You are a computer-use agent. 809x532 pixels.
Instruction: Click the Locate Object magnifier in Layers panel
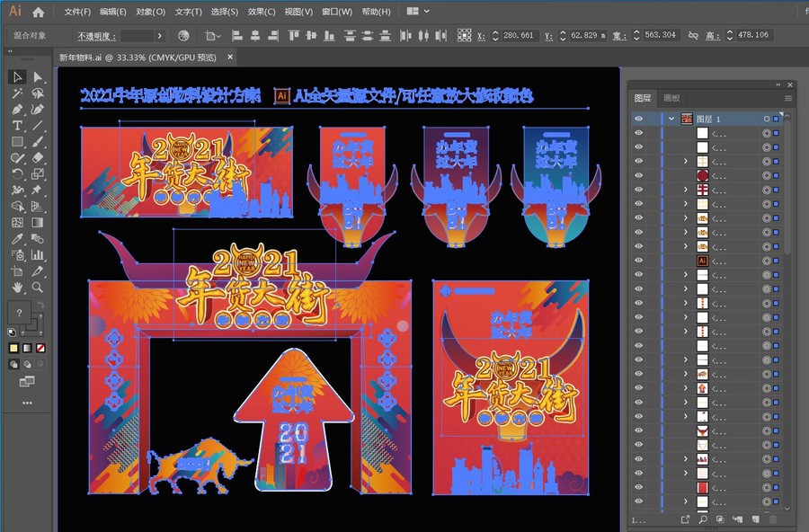[703, 519]
